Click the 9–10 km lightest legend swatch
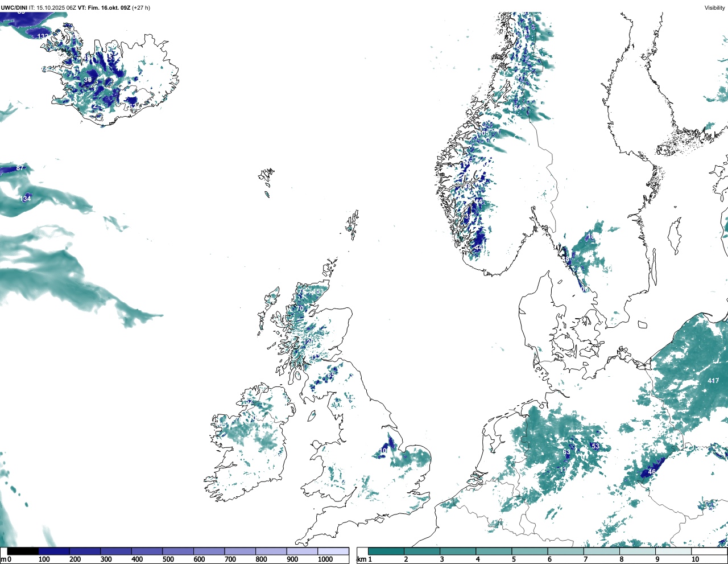 [673, 551]
